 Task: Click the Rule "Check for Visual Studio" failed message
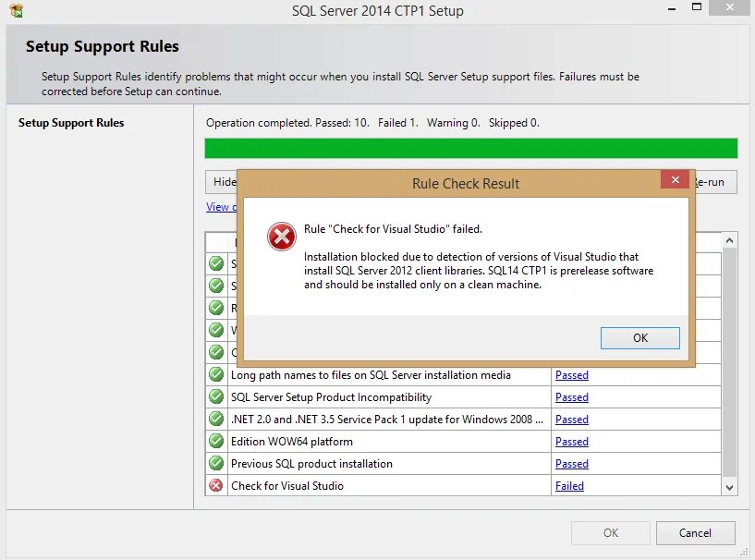pos(393,229)
